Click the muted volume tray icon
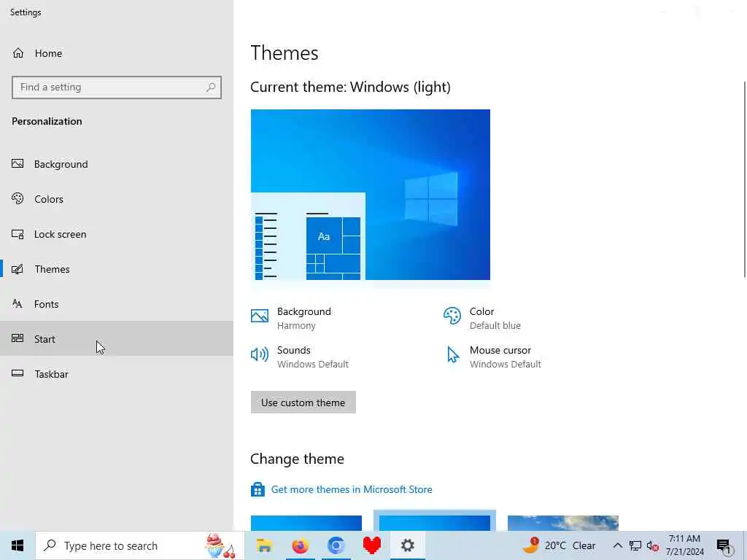Screen dimensions: 747x560 point(653,545)
